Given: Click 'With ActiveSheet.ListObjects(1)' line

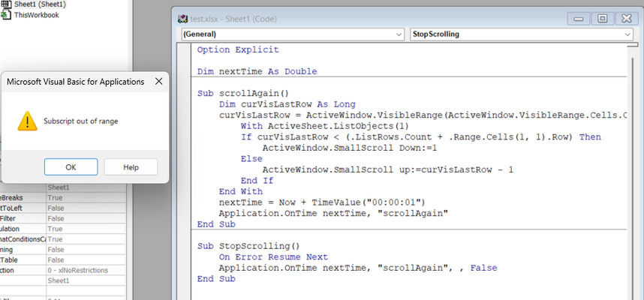Looking at the screenshot, I should 325,126.
